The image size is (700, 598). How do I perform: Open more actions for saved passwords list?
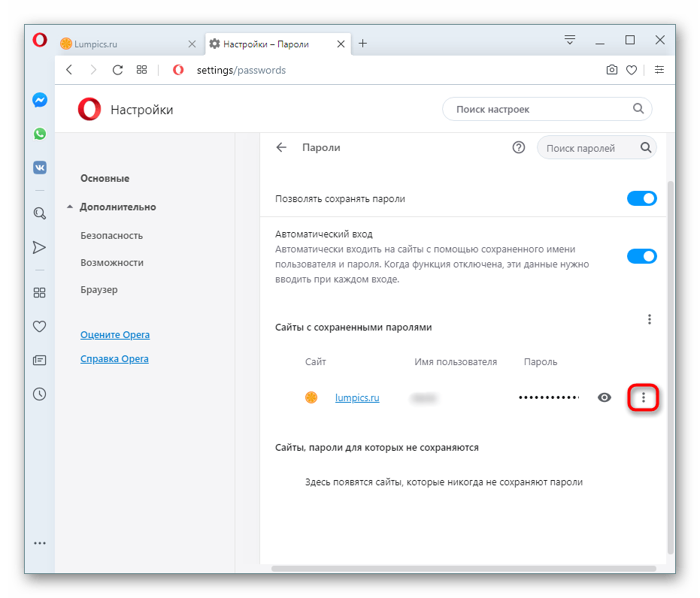(x=650, y=319)
